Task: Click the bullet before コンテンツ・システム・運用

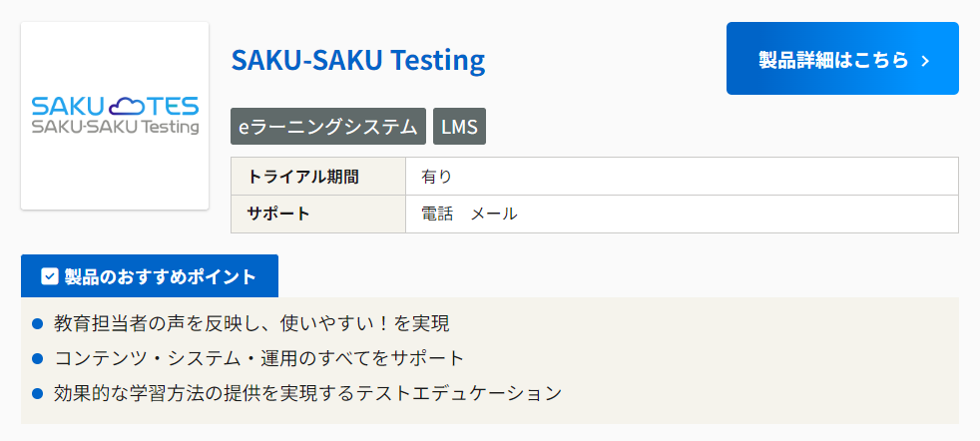Action: pos(38,357)
